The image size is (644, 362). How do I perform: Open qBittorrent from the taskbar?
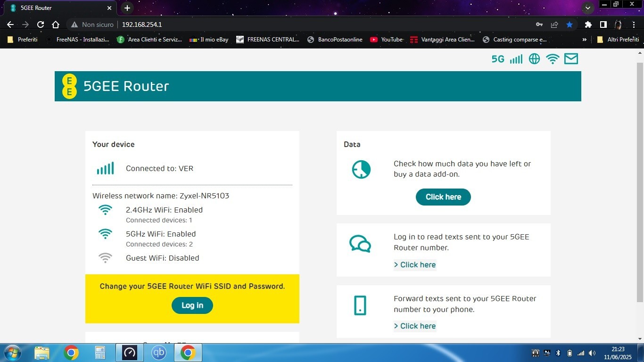tap(159, 353)
